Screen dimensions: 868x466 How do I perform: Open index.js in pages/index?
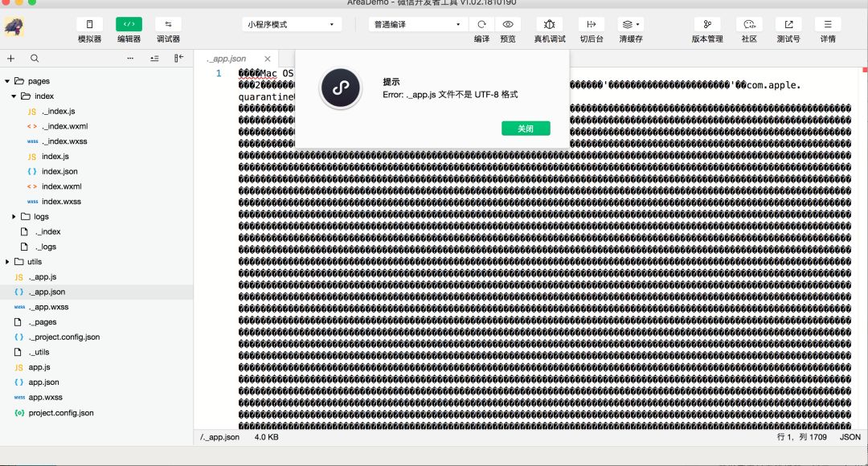[55, 156]
